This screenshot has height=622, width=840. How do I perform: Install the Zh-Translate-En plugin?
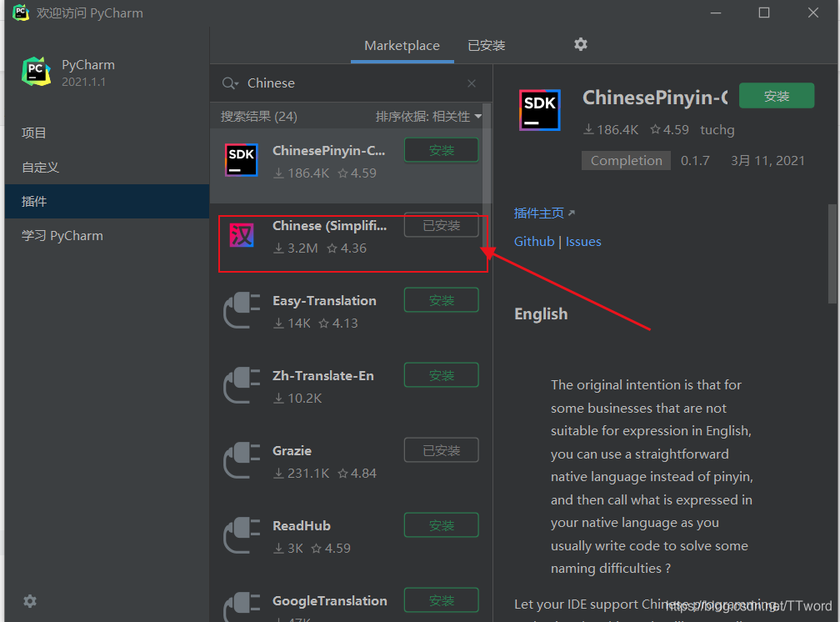[x=442, y=375]
